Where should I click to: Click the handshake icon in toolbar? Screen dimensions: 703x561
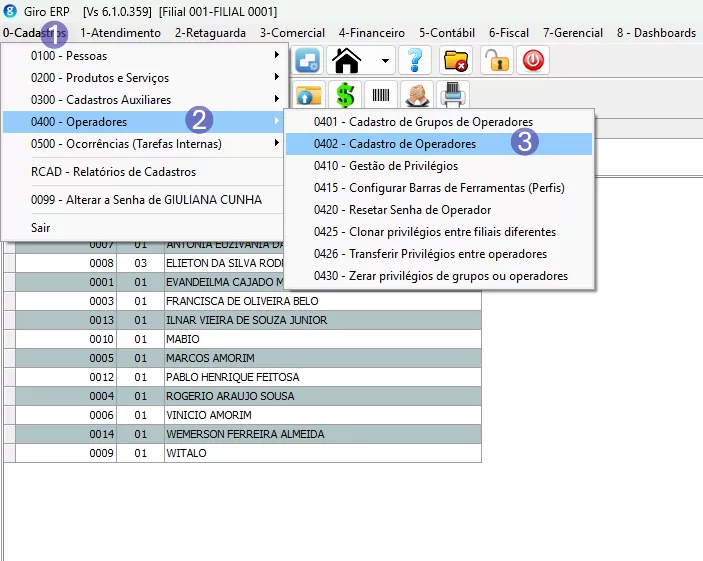point(417,96)
